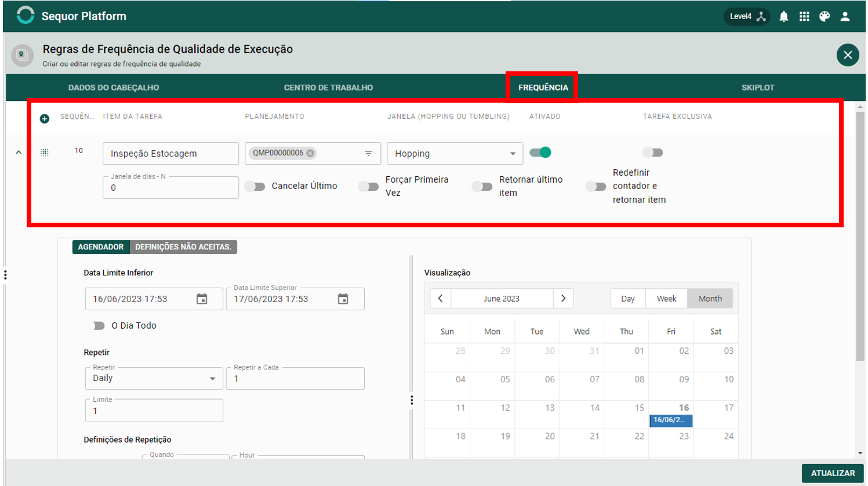Switch calendar to Day view

(628, 299)
